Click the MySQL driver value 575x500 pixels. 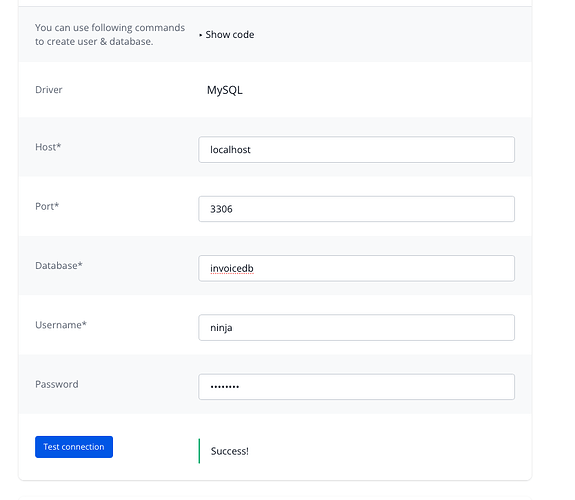tap(225, 90)
